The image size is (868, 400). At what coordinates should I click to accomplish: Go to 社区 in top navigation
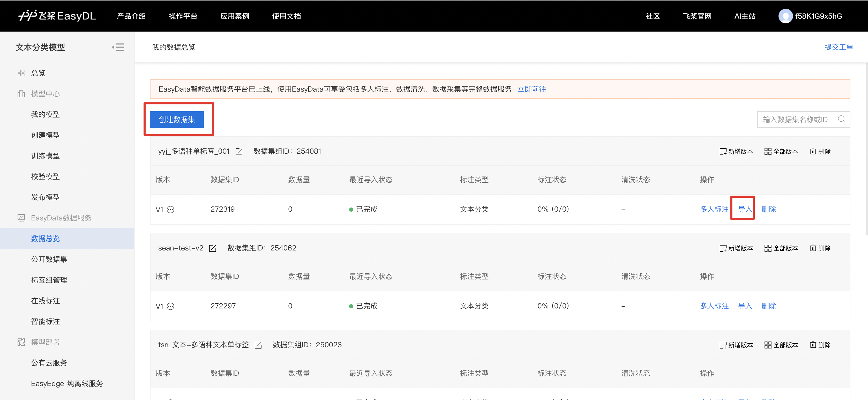point(653,16)
